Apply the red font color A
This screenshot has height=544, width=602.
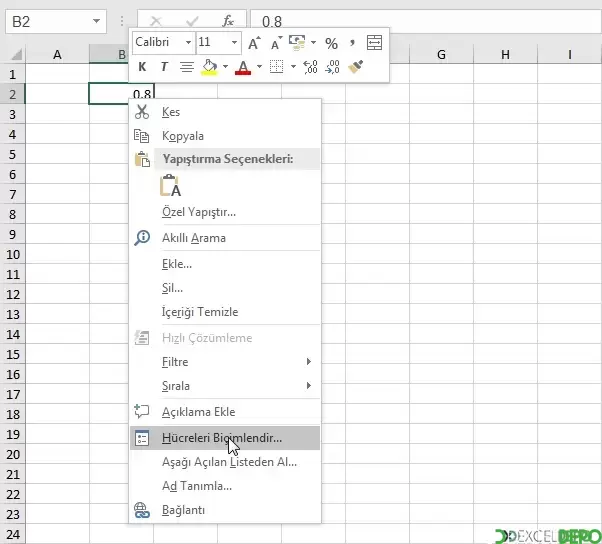point(243,67)
